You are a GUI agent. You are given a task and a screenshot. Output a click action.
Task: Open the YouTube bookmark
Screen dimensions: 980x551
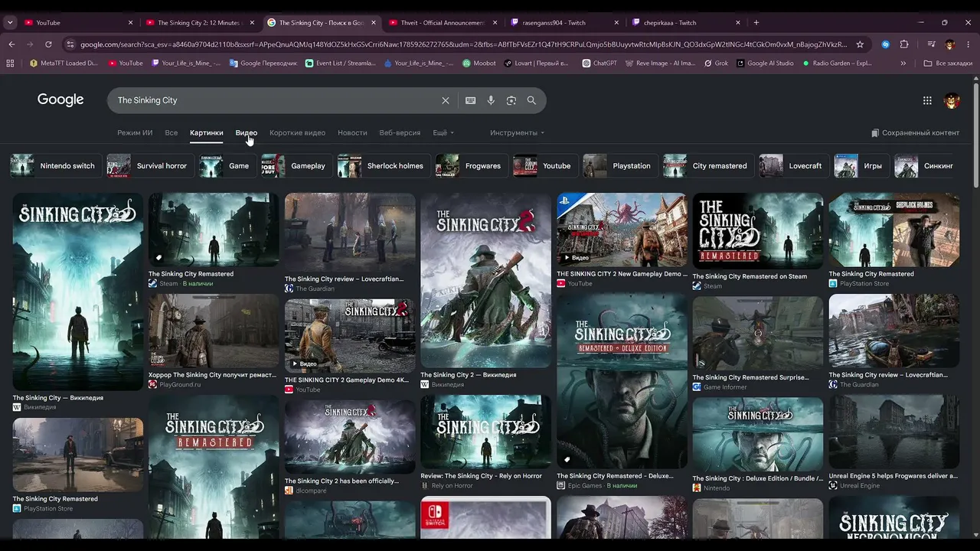tap(126, 64)
